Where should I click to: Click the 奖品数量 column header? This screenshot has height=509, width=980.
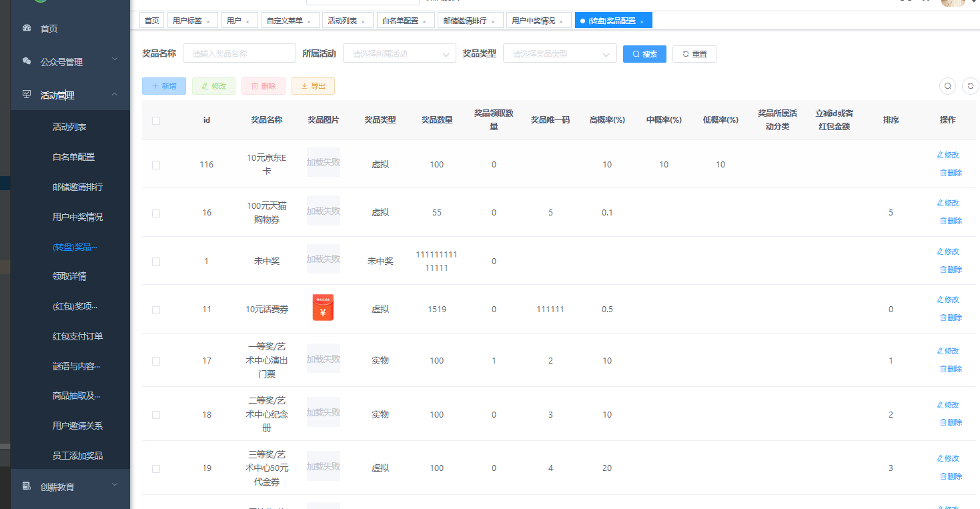(437, 120)
